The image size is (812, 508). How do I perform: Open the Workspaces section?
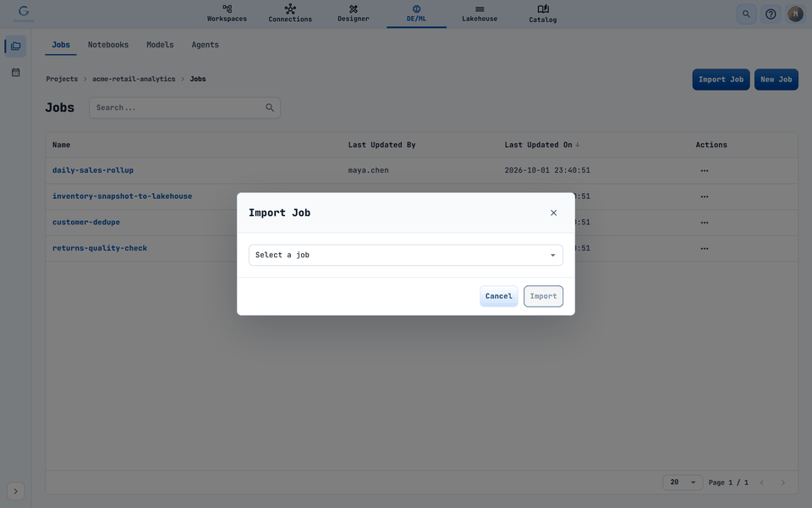[x=227, y=14]
